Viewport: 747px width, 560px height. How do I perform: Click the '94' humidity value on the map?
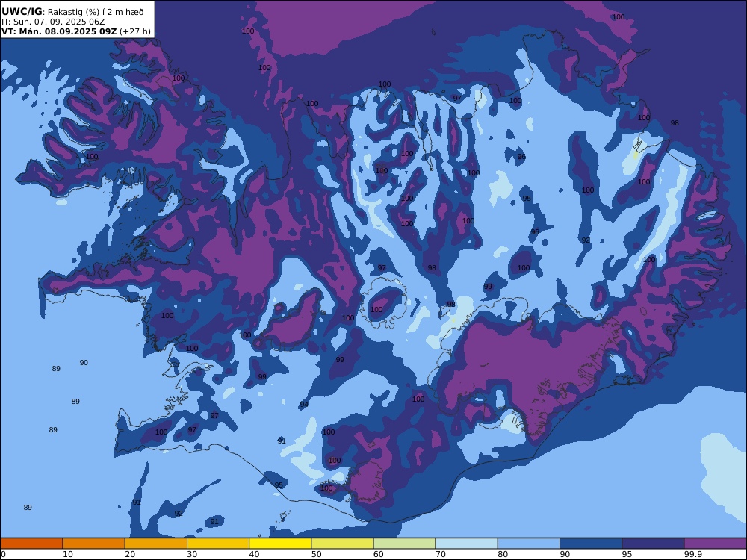tap(304, 405)
